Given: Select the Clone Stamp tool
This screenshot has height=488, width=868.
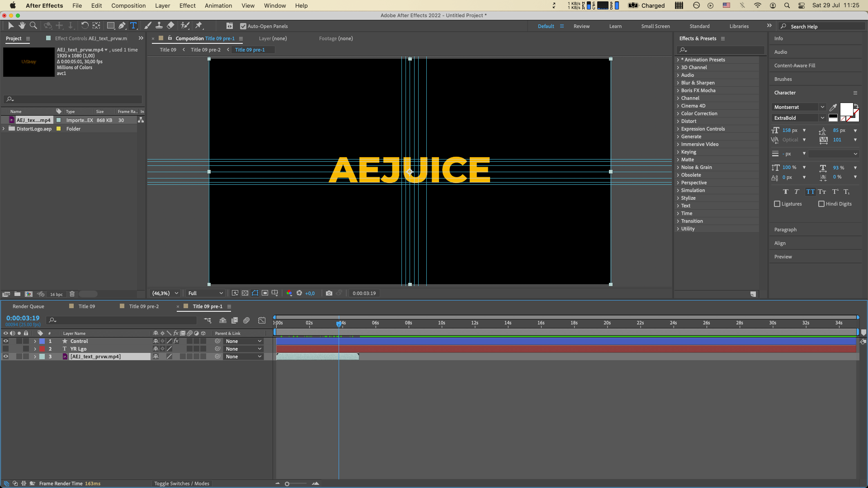Looking at the screenshot, I should [159, 26].
